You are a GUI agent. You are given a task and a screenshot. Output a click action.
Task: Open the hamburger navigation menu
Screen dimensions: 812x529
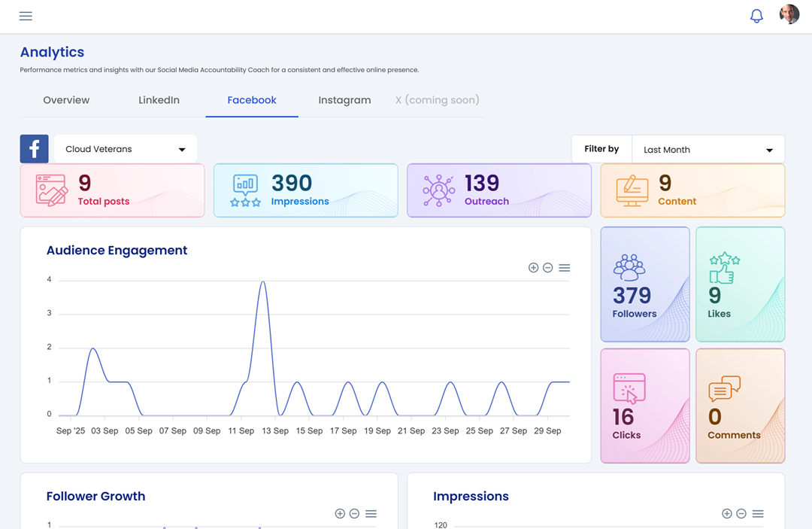pyautogui.click(x=26, y=16)
